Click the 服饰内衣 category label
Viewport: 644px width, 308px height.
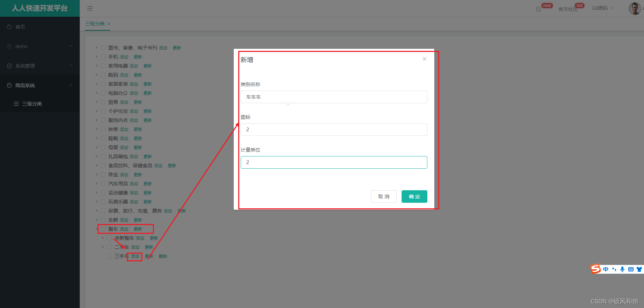(118, 120)
